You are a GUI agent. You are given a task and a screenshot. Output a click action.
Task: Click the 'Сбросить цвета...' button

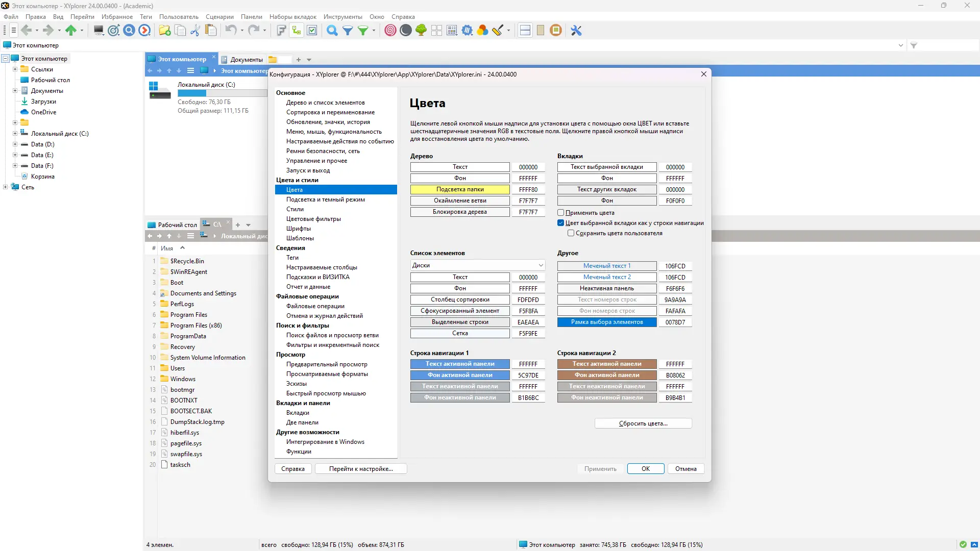click(x=643, y=423)
